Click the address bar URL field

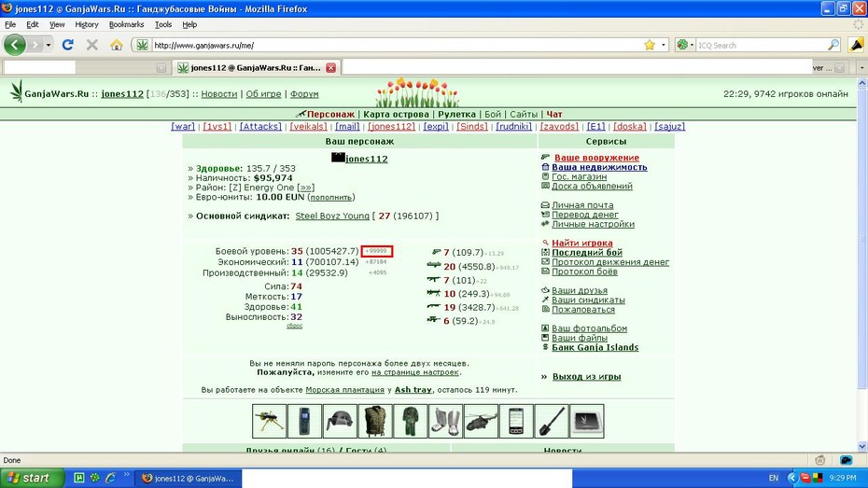click(x=397, y=45)
